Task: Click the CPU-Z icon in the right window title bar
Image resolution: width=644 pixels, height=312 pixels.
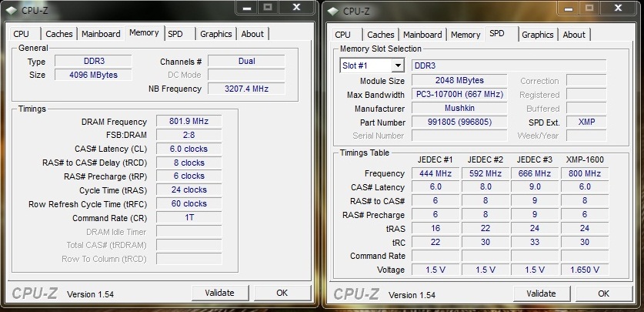Action: (332, 10)
